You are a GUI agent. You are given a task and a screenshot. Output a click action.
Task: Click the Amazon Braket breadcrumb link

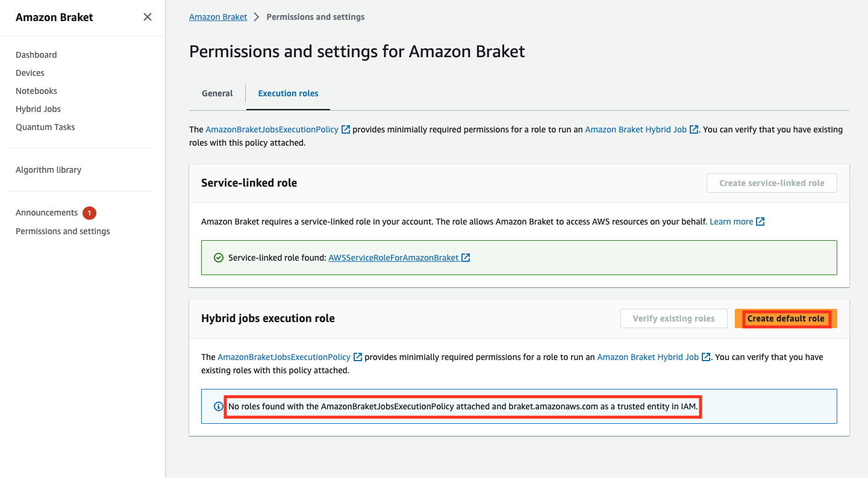pyautogui.click(x=218, y=17)
